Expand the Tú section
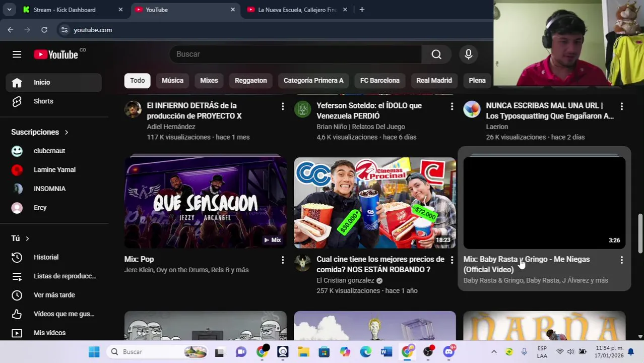 tap(20, 238)
